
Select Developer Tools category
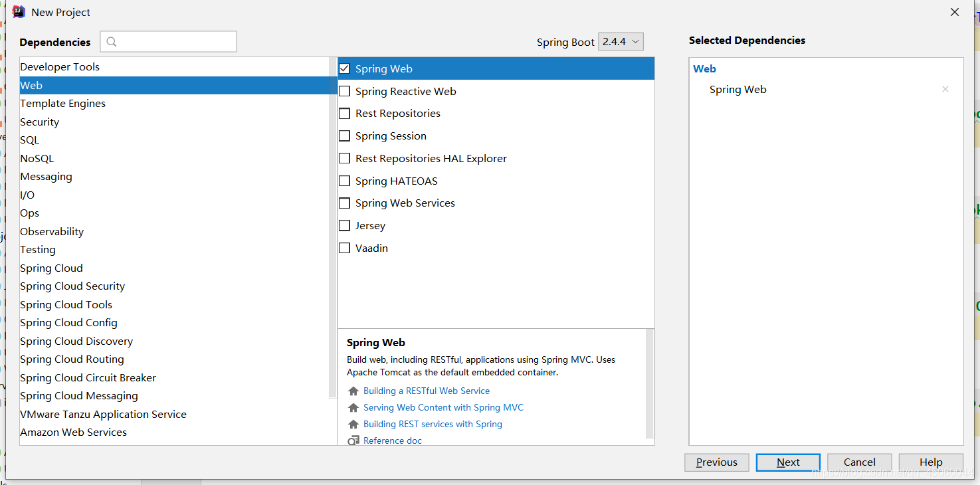(174, 67)
